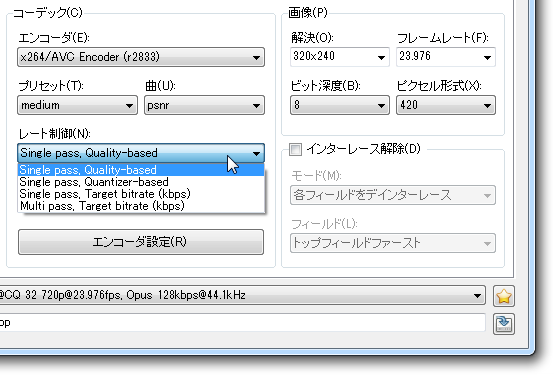
Task: Select 'Multi pass, Target bitrate (kbps)' option
Action: point(141,206)
